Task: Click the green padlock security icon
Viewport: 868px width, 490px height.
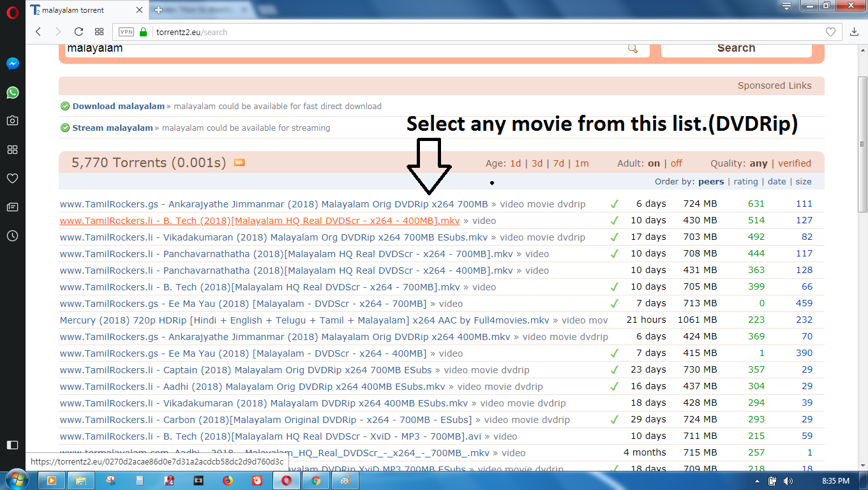Action: pos(143,32)
